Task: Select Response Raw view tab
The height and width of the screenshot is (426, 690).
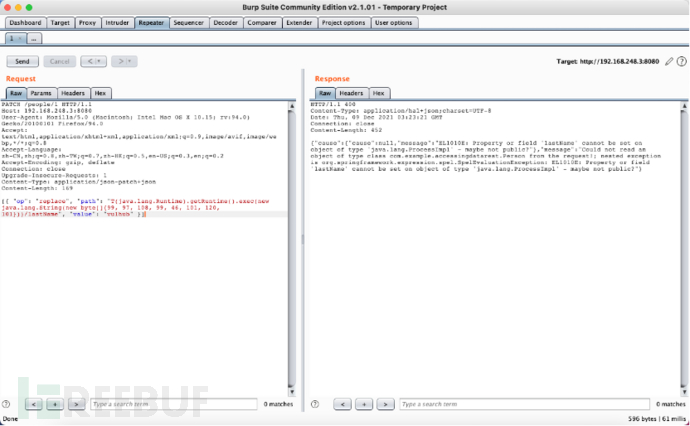Action: tap(325, 93)
